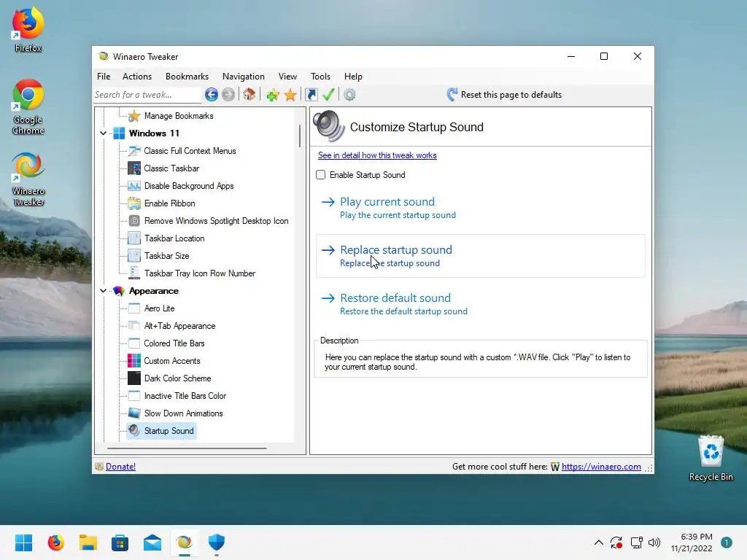747x560 pixels.
Task: Open the Actions menu
Action: point(137,76)
